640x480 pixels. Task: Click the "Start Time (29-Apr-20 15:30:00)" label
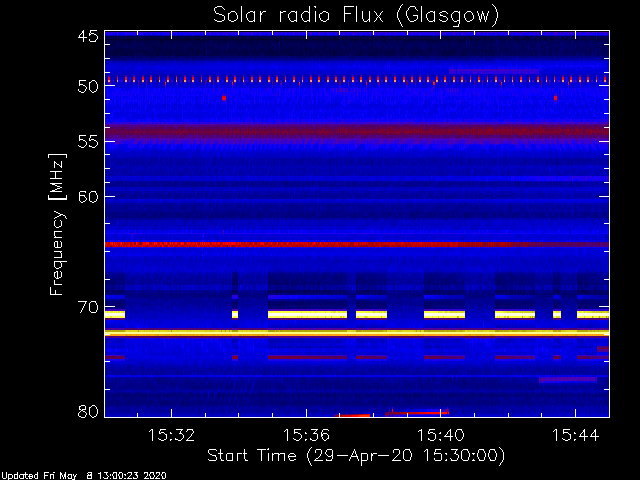(356, 455)
